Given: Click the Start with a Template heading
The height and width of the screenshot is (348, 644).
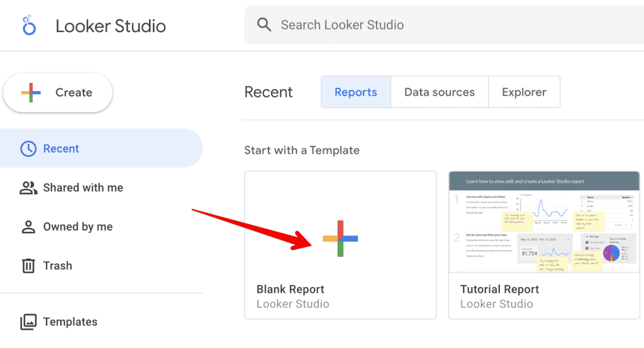Looking at the screenshot, I should [302, 150].
